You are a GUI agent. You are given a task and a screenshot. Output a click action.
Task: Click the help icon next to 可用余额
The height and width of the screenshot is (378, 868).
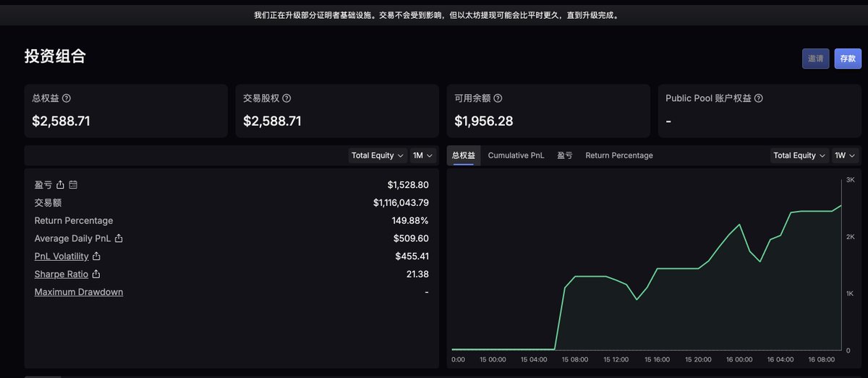[x=498, y=98]
